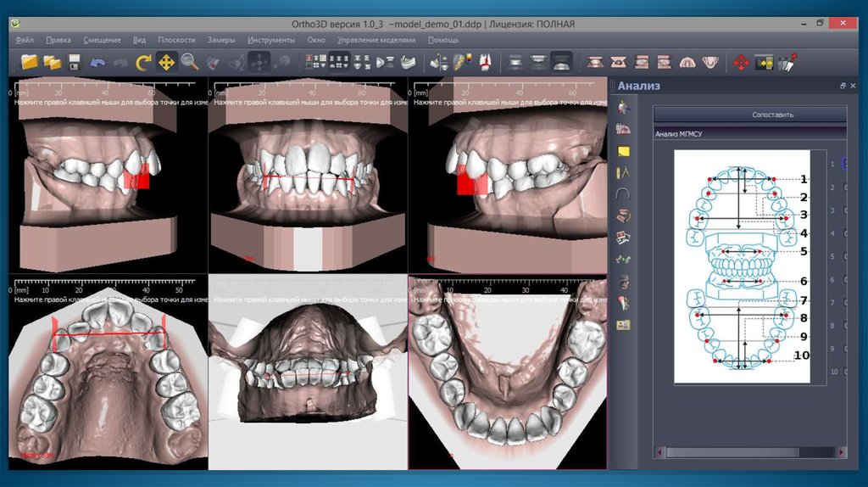Toggle the highlighted jaw view button in toolbar
The width and height of the screenshot is (868, 487).
click(x=560, y=62)
